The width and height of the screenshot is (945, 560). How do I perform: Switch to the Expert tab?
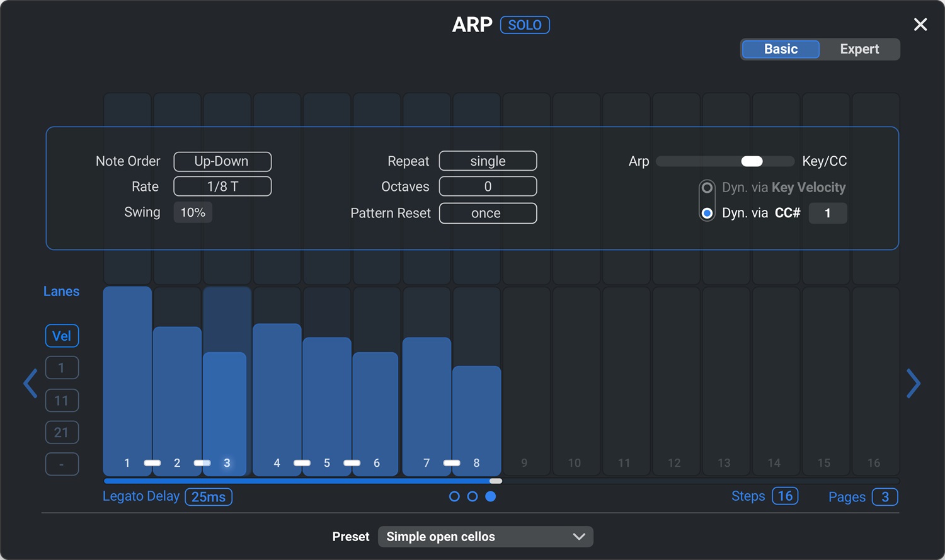[859, 49]
